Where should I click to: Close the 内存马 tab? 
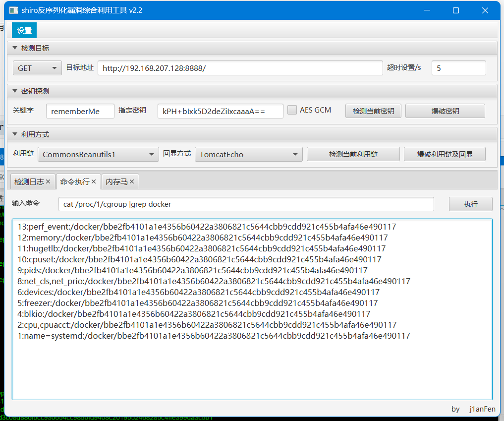[131, 181]
